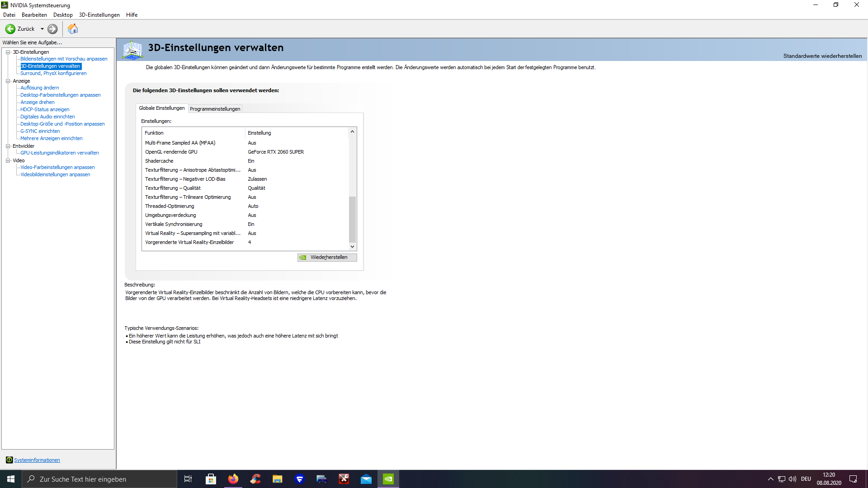Image resolution: width=868 pixels, height=488 pixels.
Task: Open the home icon in toolbar
Action: point(73,29)
